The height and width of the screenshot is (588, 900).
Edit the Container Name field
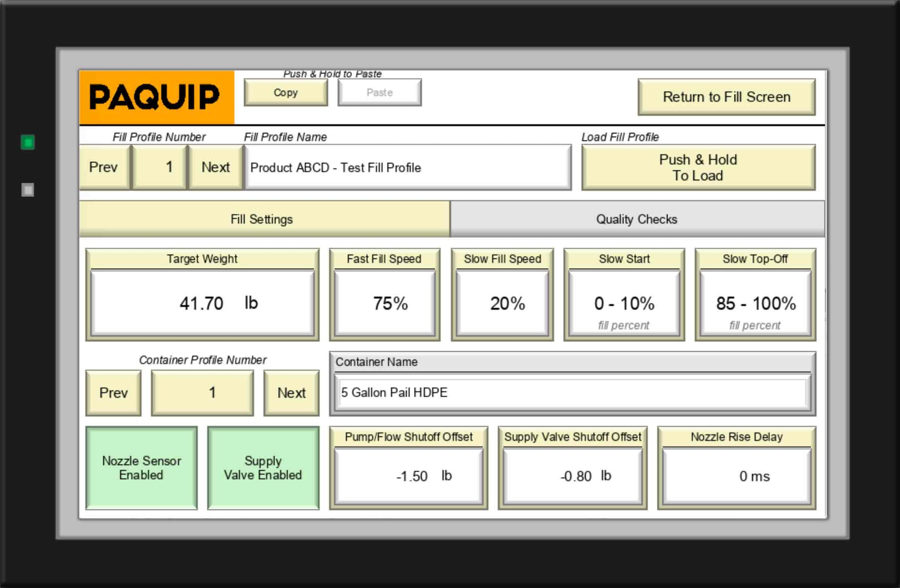click(x=571, y=393)
